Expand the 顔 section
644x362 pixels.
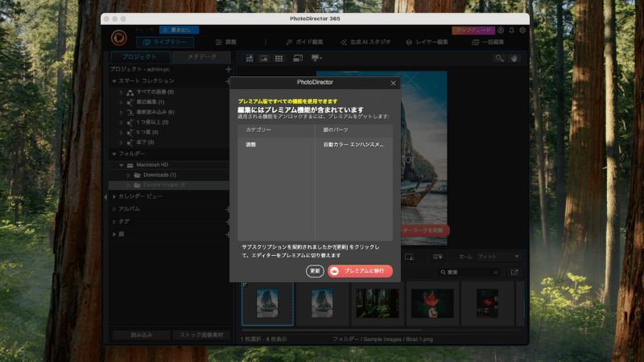(114, 234)
